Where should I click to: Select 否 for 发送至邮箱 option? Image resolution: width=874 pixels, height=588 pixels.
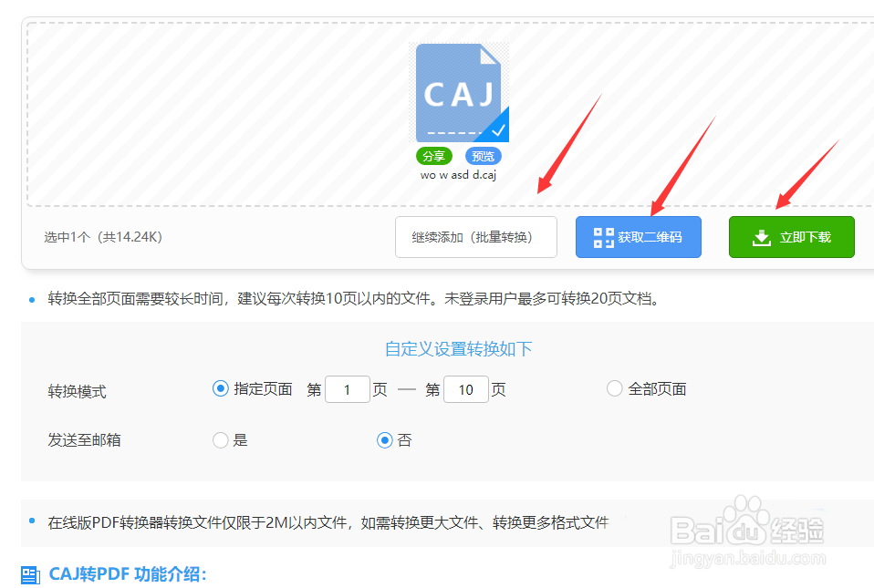383,439
